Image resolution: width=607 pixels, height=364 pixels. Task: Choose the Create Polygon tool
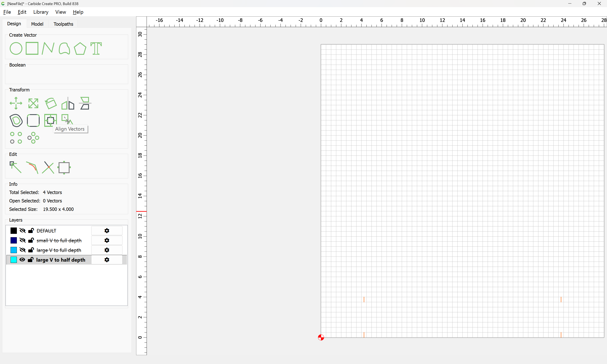click(x=80, y=48)
